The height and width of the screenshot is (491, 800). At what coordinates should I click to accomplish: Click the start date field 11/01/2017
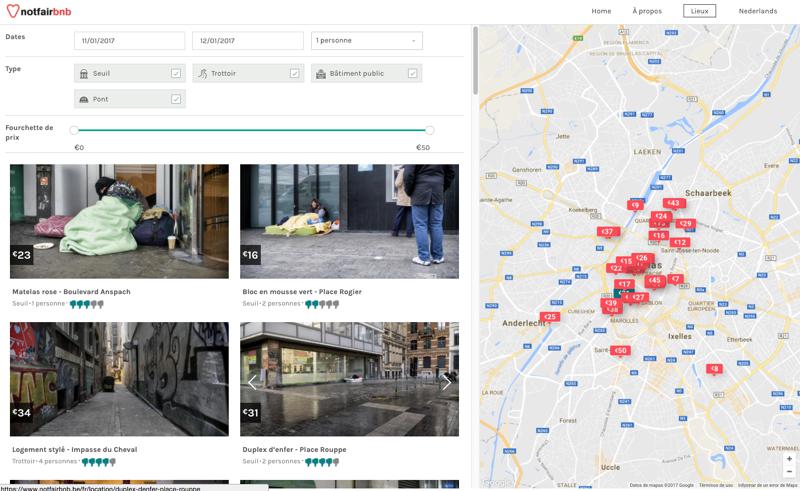(129, 41)
